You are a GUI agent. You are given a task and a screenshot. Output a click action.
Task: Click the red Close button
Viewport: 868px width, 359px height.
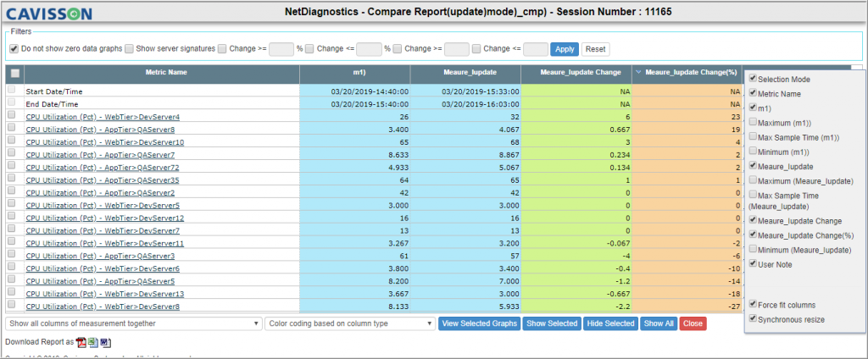pyautogui.click(x=693, y=323)
